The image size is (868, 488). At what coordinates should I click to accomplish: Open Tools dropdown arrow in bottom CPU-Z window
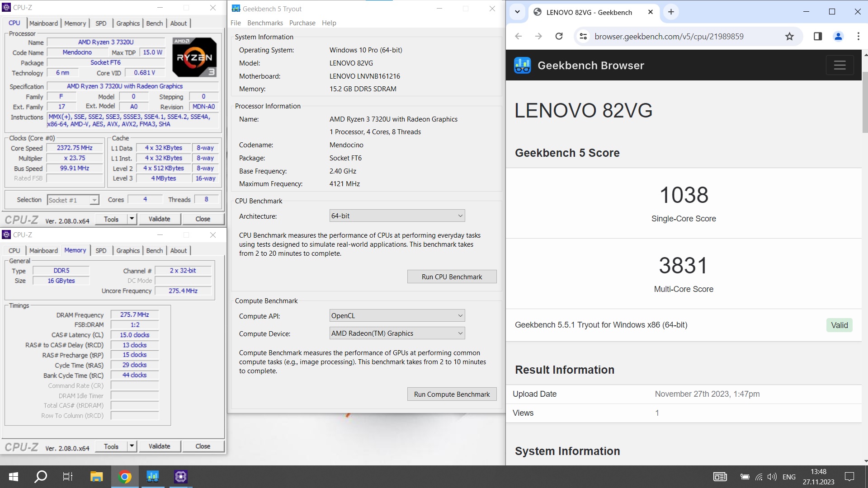132,446
